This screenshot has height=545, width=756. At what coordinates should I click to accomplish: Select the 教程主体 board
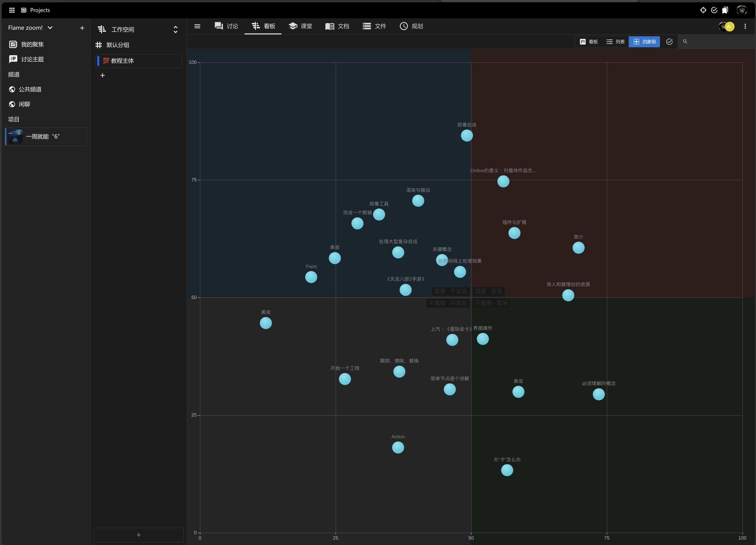[139, 61]
